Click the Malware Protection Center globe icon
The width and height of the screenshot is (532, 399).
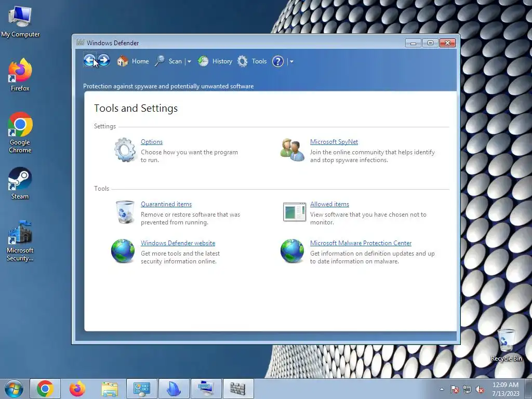point(292,251)
